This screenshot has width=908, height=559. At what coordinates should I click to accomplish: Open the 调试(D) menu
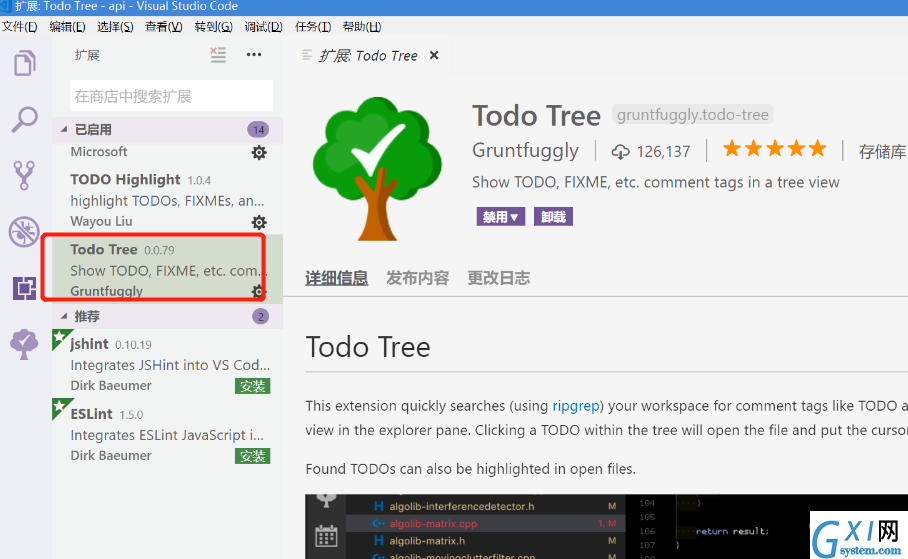click(263, 27)
